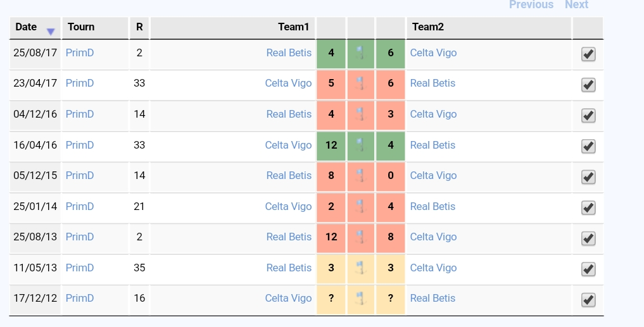Click corner flag icon in 05/12/15 row
Viewport: 644px width, 327px height.
[x=360, y=176]
